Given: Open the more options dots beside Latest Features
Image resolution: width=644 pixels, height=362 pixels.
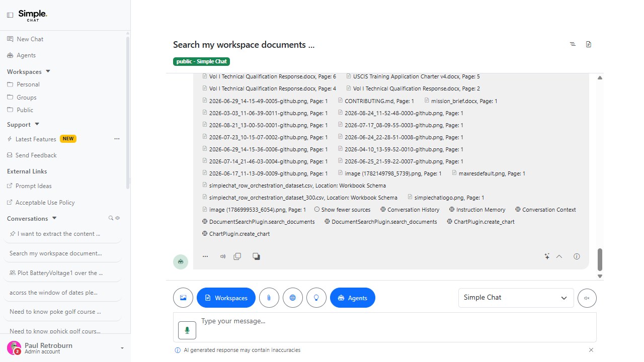Looking at the screenshot, I should click(x=117, y=139).
